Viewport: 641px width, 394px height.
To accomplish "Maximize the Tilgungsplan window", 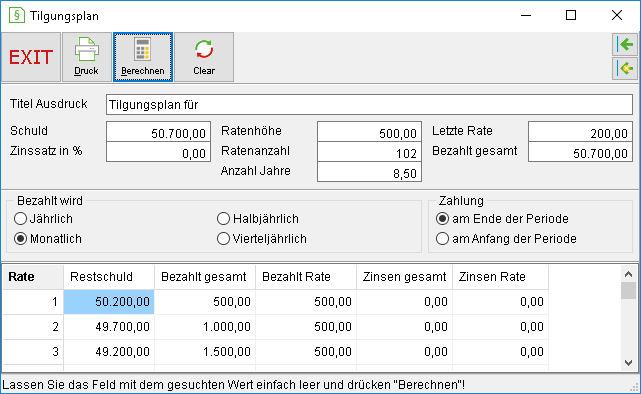I will coord(571,16).
